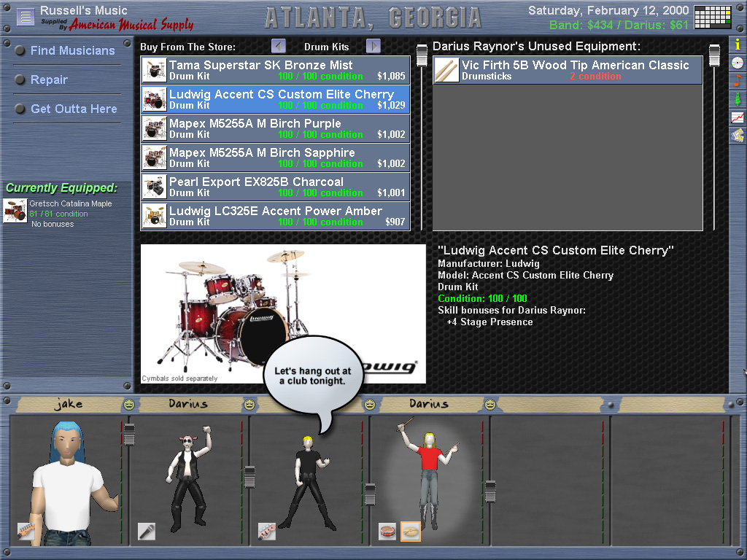Open the CD albums icon
This screenshot has height=560, width=747.
(738, 63)
